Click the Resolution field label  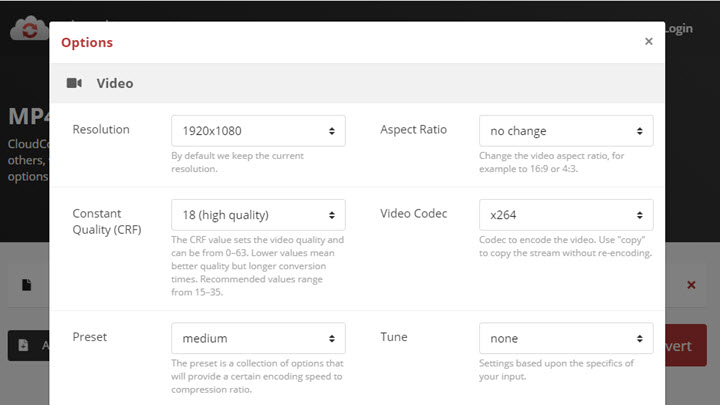pos(101,130)
